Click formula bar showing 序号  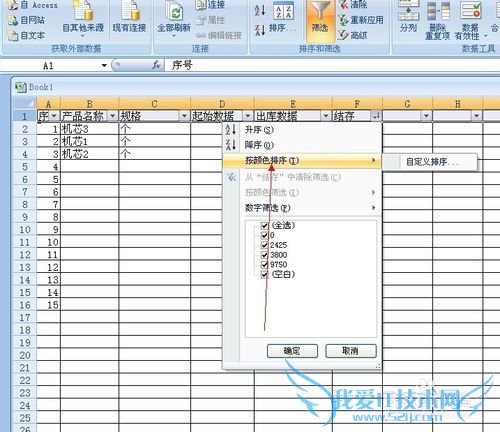point(333,65)
